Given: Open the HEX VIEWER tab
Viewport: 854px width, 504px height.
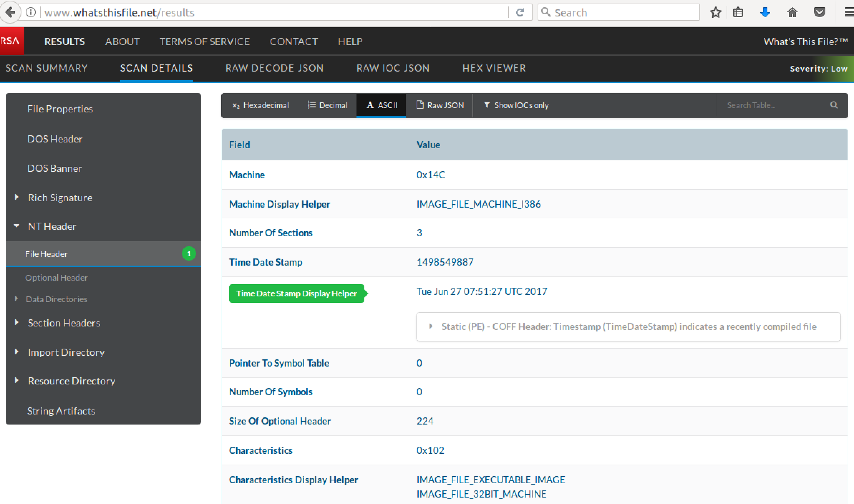Looking at the screenshot, I should click(494, 68).
